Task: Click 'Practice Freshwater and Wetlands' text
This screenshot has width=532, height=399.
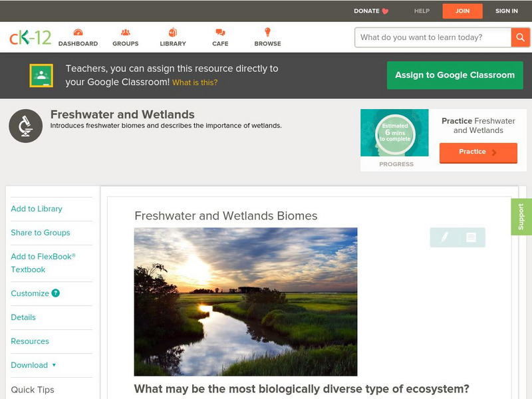Action: 478,126
